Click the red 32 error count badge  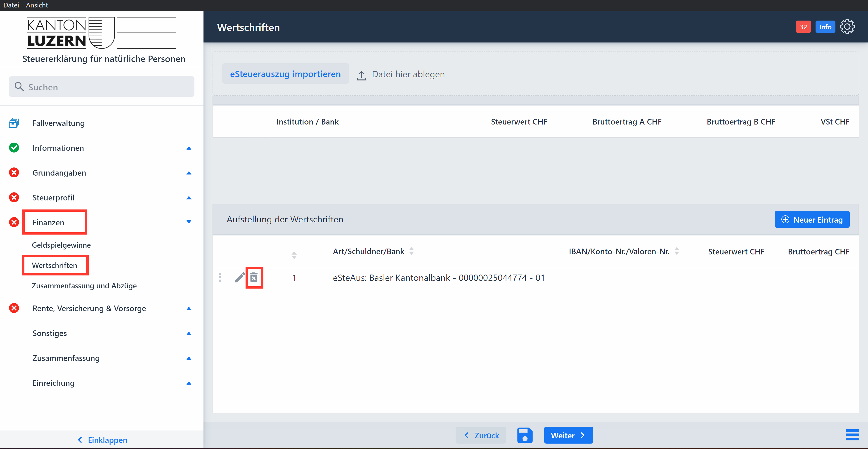point(803,27)
